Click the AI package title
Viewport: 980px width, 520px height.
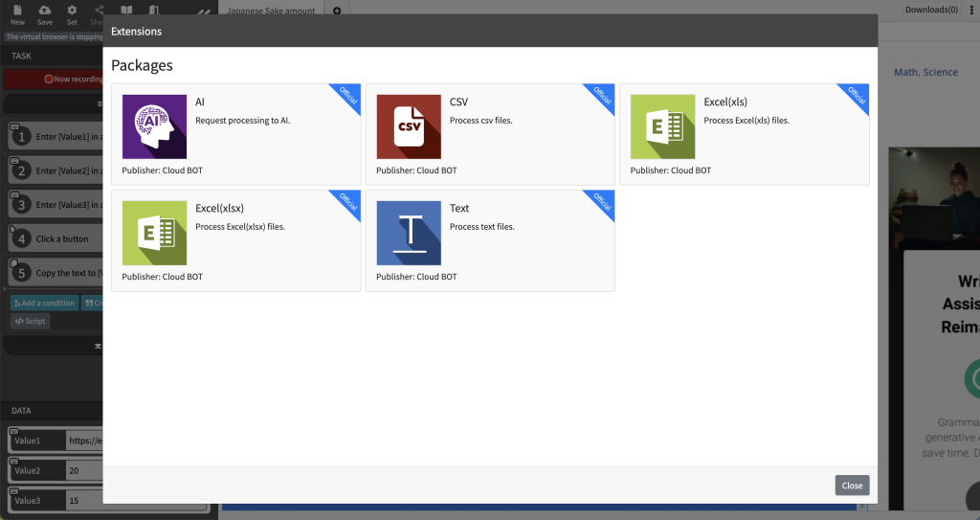click(200, 102)
